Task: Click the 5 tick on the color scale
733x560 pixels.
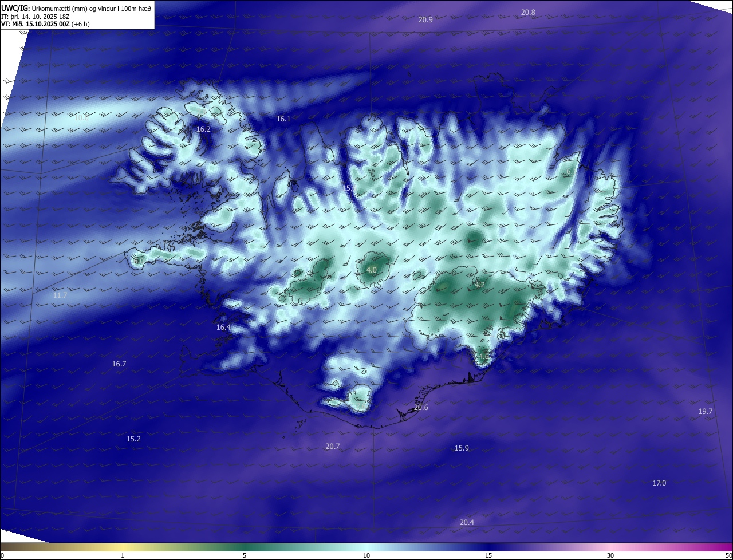Action: point(245,556)
